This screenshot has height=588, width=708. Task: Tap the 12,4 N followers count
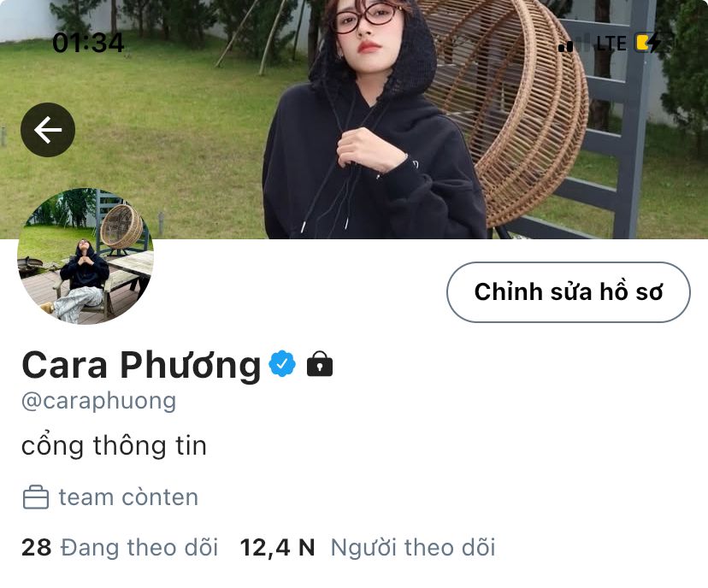click(x=277, y=547)
